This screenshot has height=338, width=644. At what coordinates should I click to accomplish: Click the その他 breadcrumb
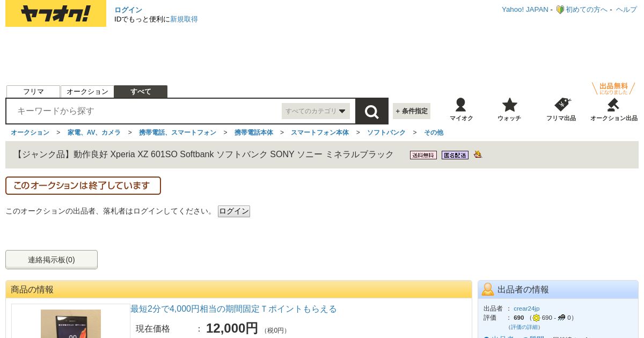434,133
